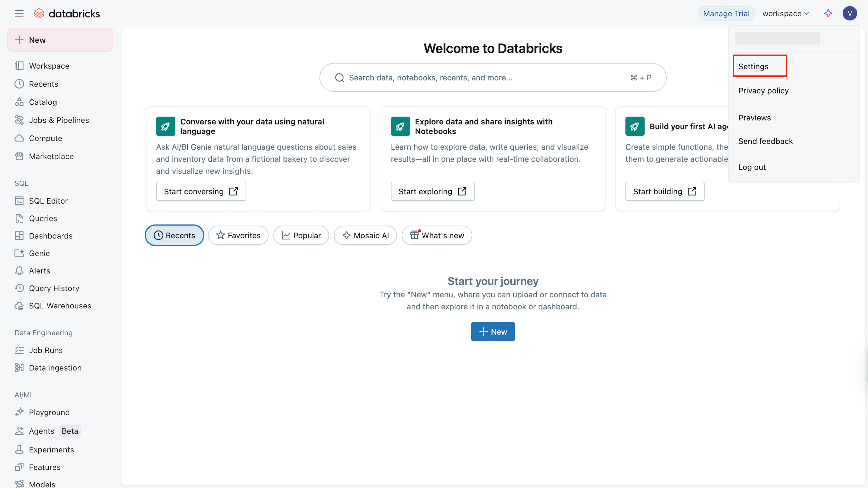Click the Manage Trial button

pyautogui.click(x=726, y=14)
